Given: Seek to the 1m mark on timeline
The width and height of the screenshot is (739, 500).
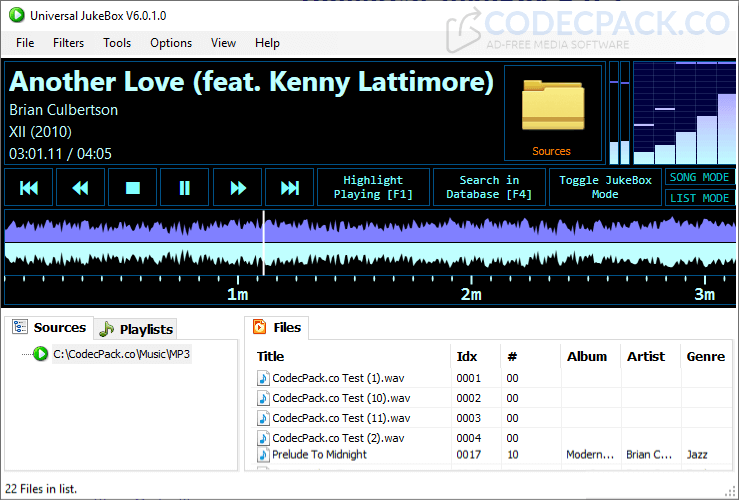Looking at the screenshot, I should [238, 294].
